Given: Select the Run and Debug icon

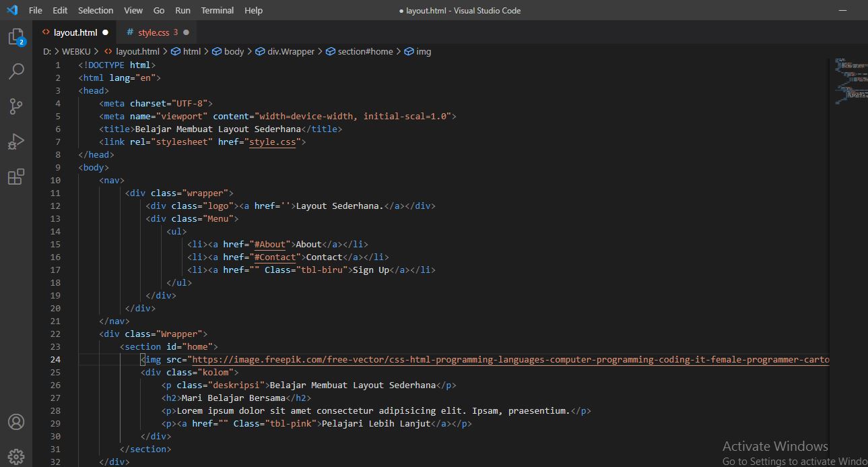Looking at the screenshot, I should [x=16, y=142].
